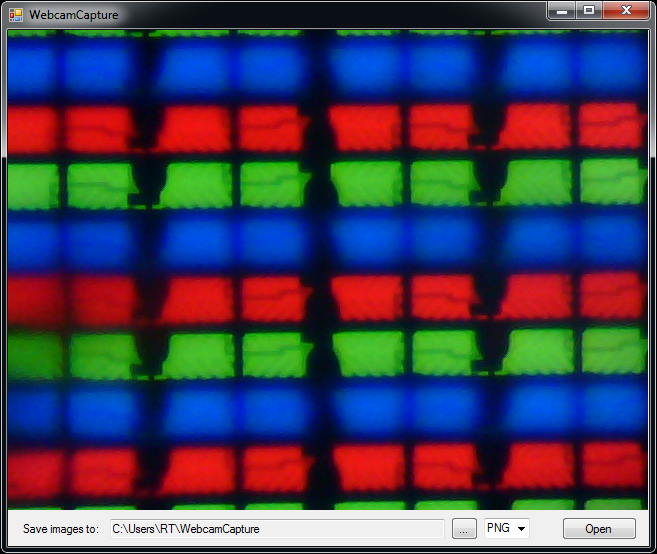
Task: Click the WebcamCapture app icon in title bar
Action: (x=16, y=15)
